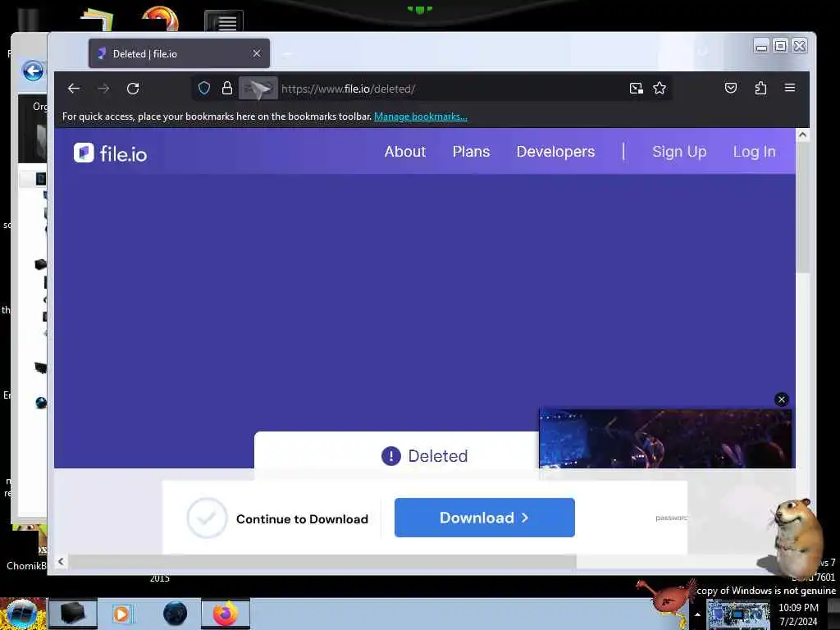Screen dimensions: 840x630
Task: Open the tracking protection shield icon
Action: tap(204, 89)
